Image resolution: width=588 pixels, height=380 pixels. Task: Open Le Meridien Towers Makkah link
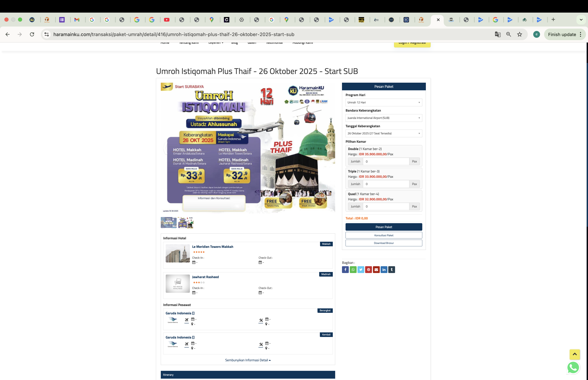coord(213,247)
